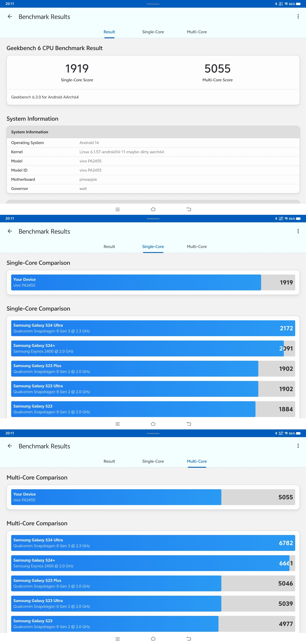Tap "Geekbench 6.3.0 for Android AArch64" text

coord(45,97)
